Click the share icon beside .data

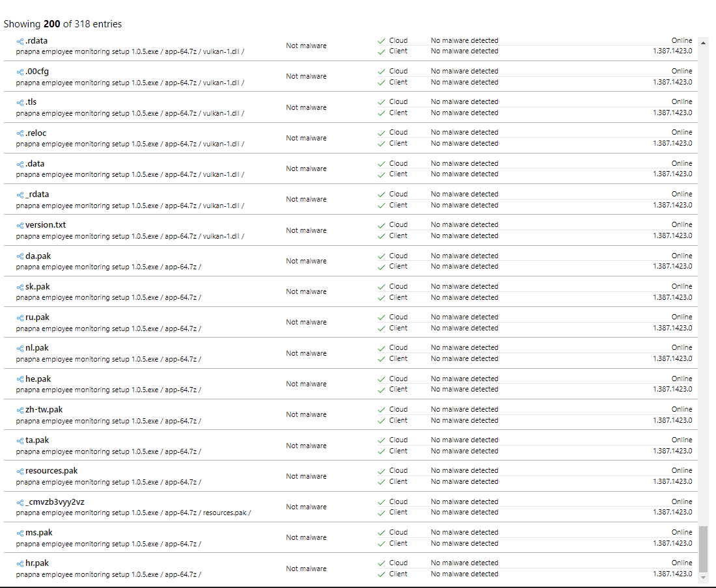coord(20,164)
